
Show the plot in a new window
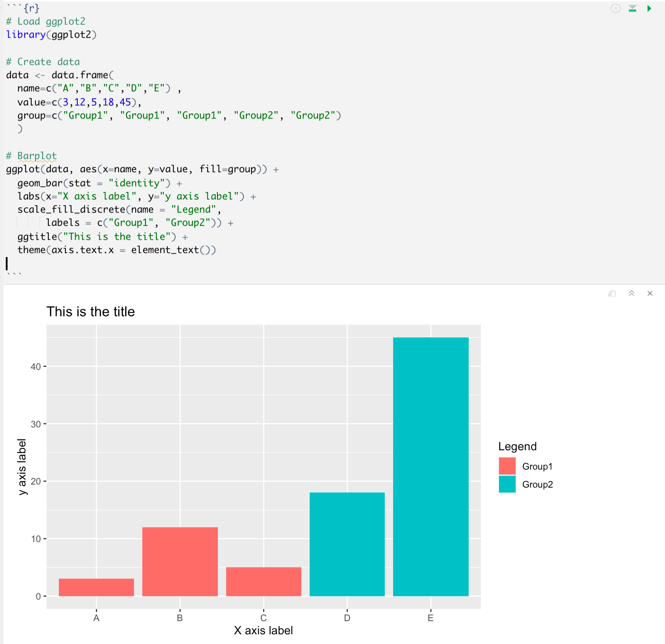tap(612, 293)
